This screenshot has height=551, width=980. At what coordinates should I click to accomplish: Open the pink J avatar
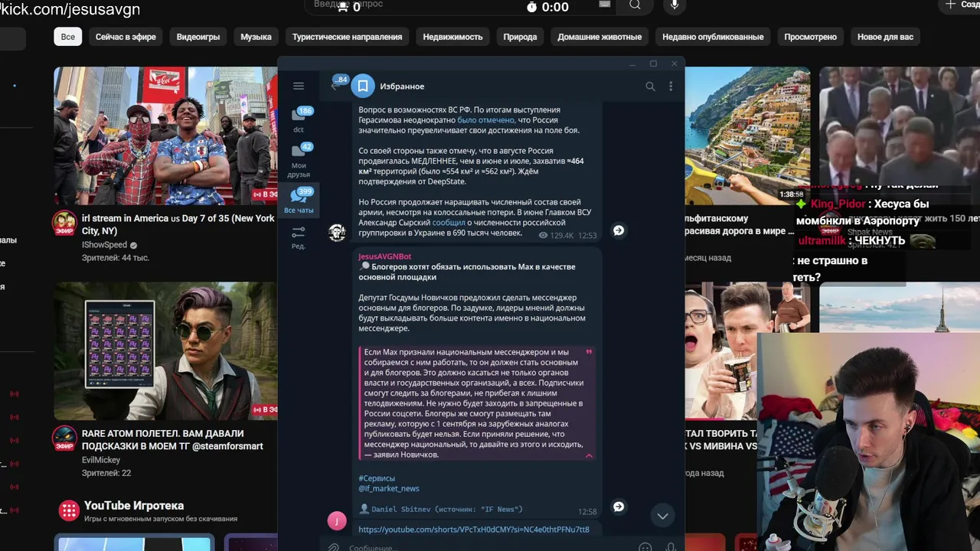[x=337, y=521]
